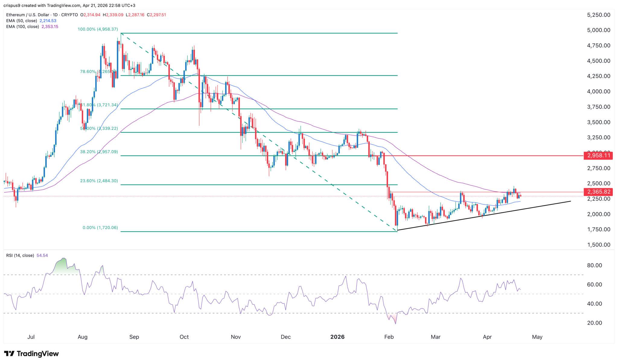Select the 2026 label on the time axis
This screenshot has width=618, height=364.
tap(338, 337)
